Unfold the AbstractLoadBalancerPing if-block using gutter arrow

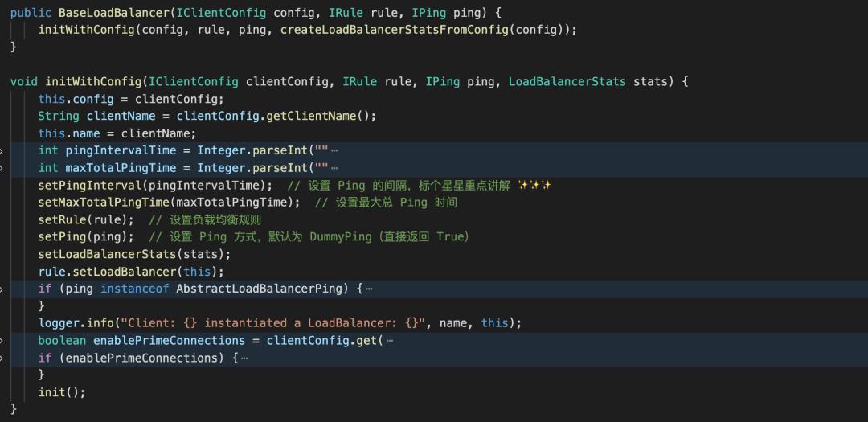(2, 289)
